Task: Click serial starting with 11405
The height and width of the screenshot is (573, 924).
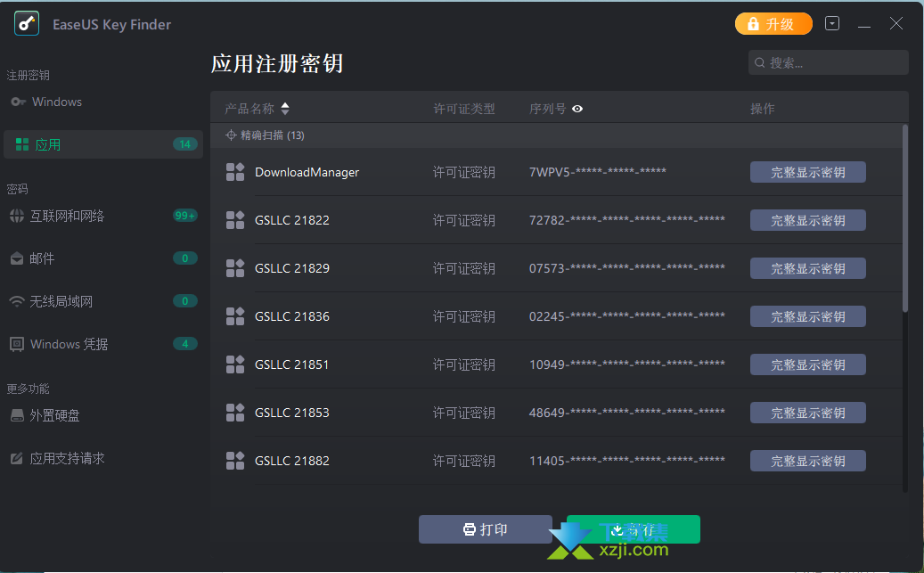Action: 627,461
